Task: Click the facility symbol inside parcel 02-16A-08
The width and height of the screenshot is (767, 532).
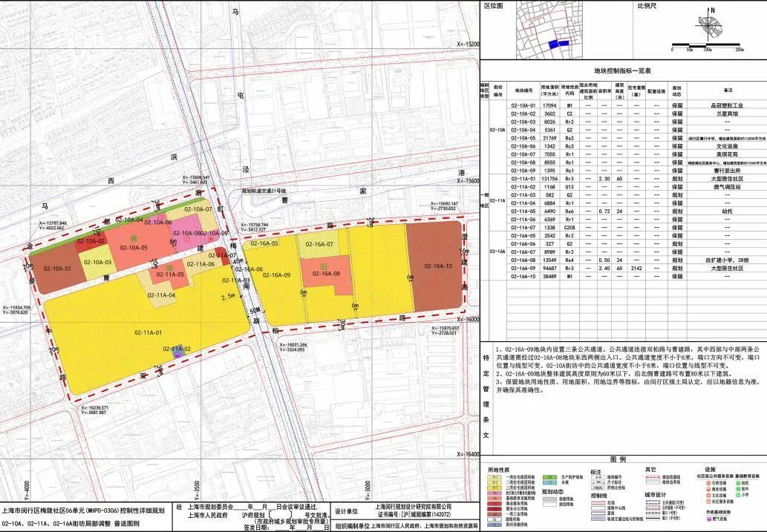Action: coord(324,266)
